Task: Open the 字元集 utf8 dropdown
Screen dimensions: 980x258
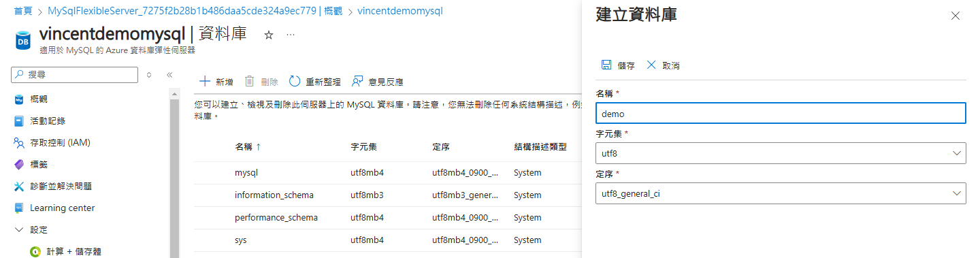Action: point(781,154)
